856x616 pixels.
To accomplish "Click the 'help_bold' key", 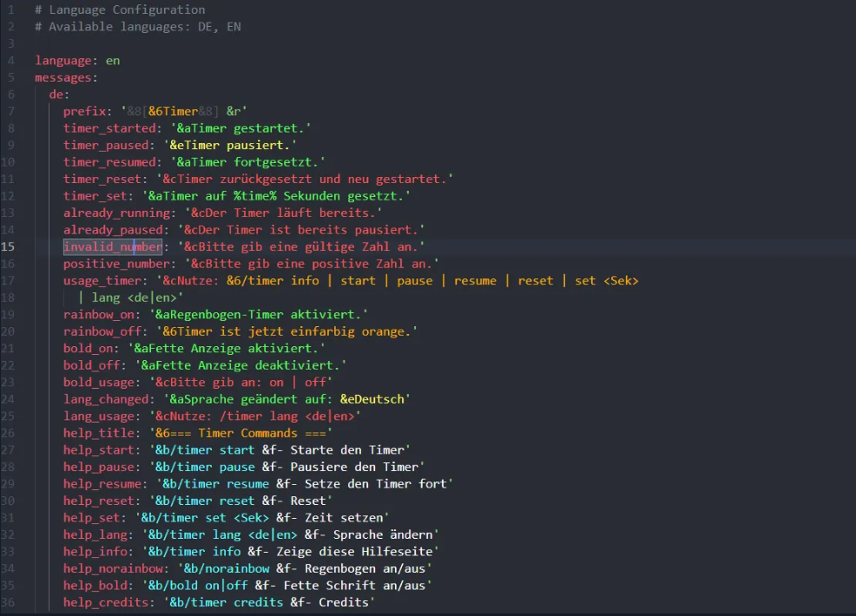I will tap(95, 585).
